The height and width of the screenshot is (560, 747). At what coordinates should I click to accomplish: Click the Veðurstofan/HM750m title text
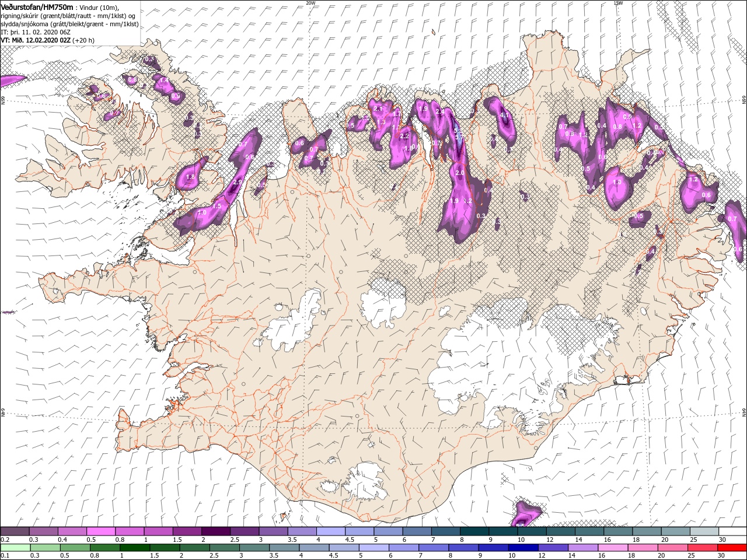click(x=37, y=7)
